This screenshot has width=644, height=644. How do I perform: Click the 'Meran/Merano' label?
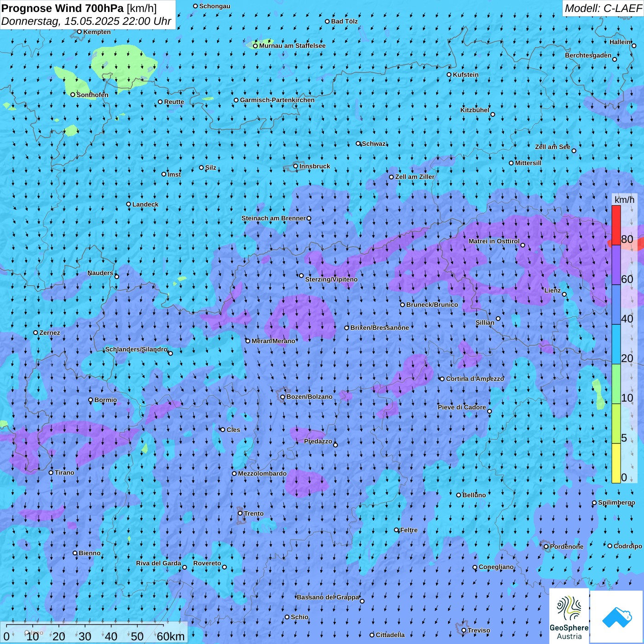point(273,341)
